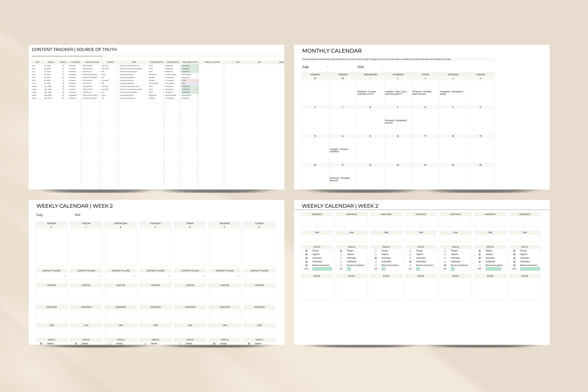The height and width of the screenshot is (392, 588).
Task: Click the Monday Caption box in left weekly calendar
Action: 52,294
